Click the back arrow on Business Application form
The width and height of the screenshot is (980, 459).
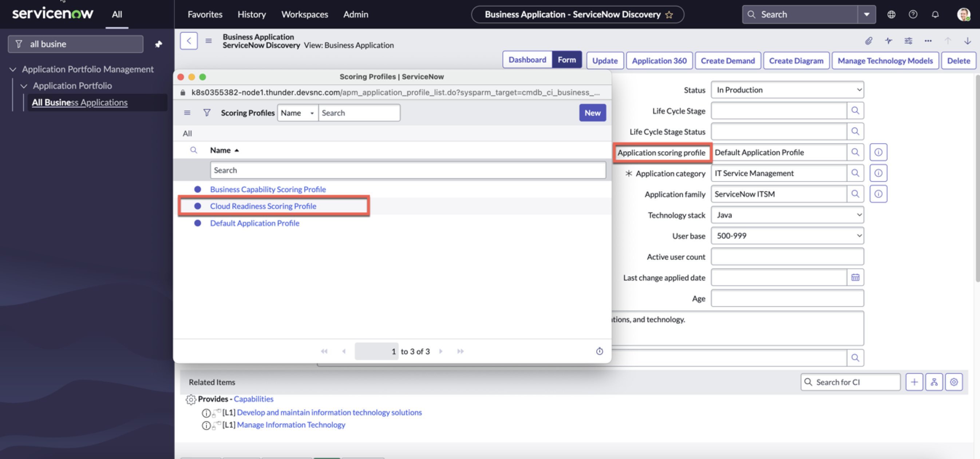[189, 41]
